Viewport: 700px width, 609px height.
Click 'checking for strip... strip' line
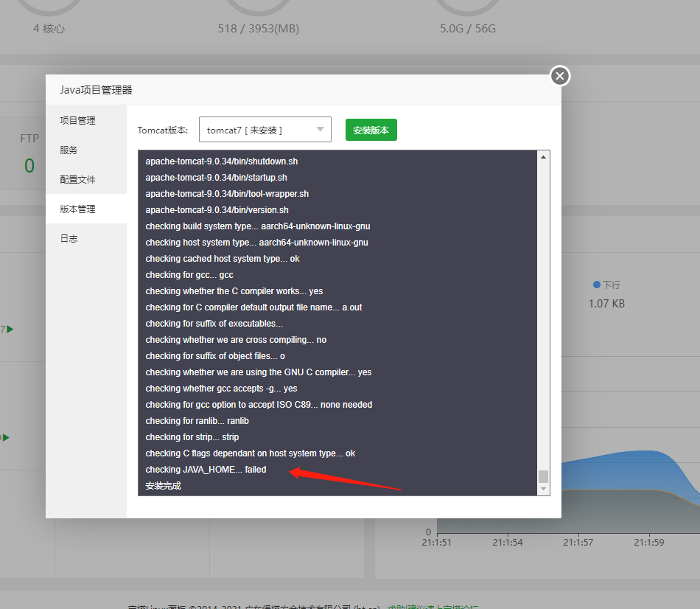[x=192, y=437]
